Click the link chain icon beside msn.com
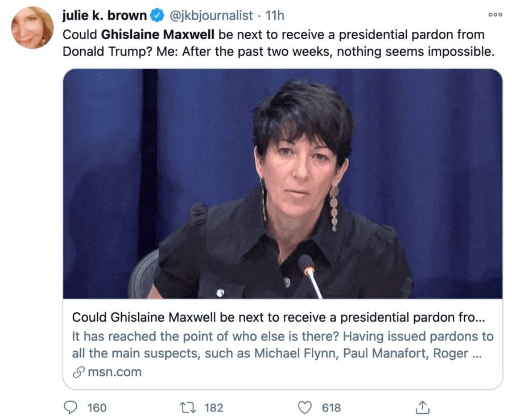This screenshot has width=512, height=420. point(78,372)
